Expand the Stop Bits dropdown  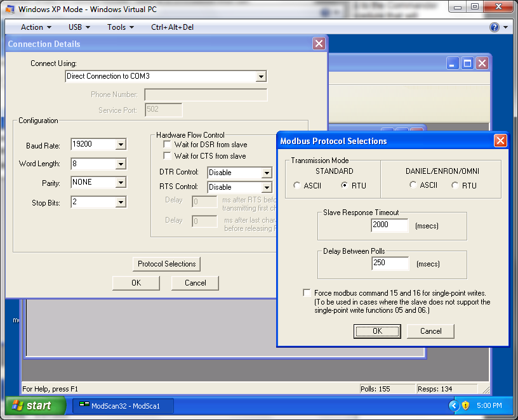[x=121, y=202]
